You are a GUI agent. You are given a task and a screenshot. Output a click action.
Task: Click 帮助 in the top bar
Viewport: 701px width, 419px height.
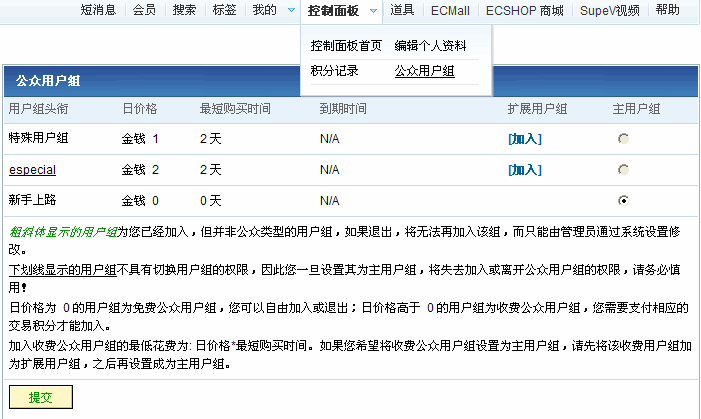click(x=668, y=11)
